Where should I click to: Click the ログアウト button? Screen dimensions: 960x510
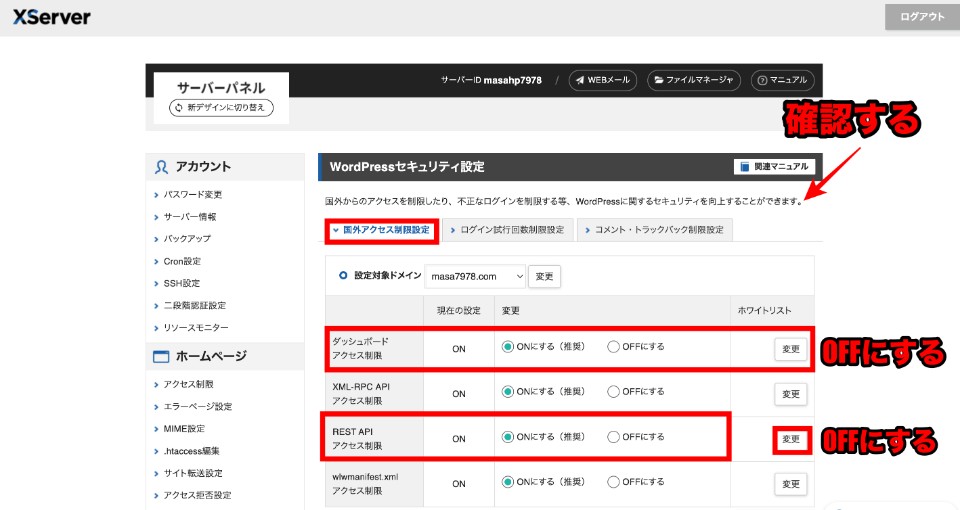click(922, 17)
